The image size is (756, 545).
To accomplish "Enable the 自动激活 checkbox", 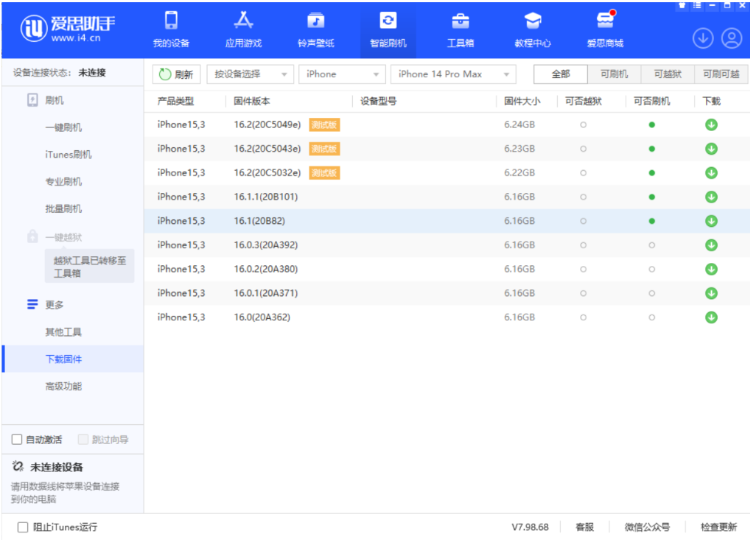I will click(17, 440).
